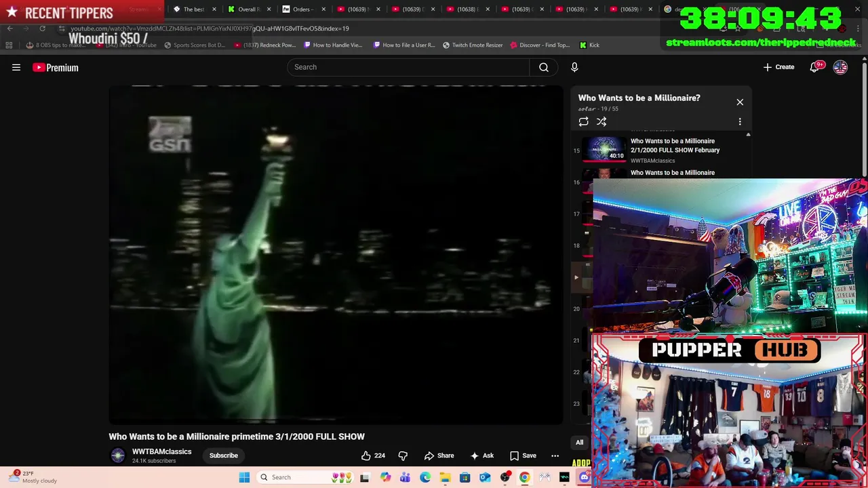This screenshot has width=868, height=488.
Task: Switch to Chrome on taskbar
Action: pos(525,477)
